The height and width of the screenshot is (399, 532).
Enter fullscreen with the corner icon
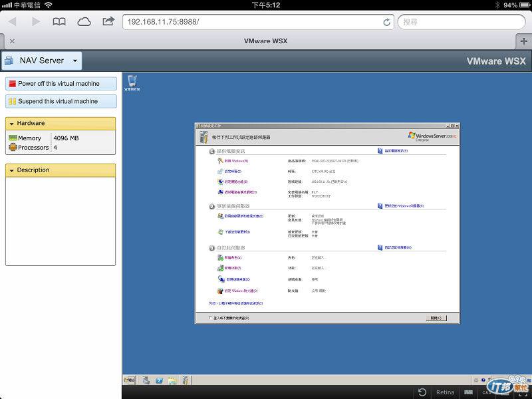tap(523, 392)
